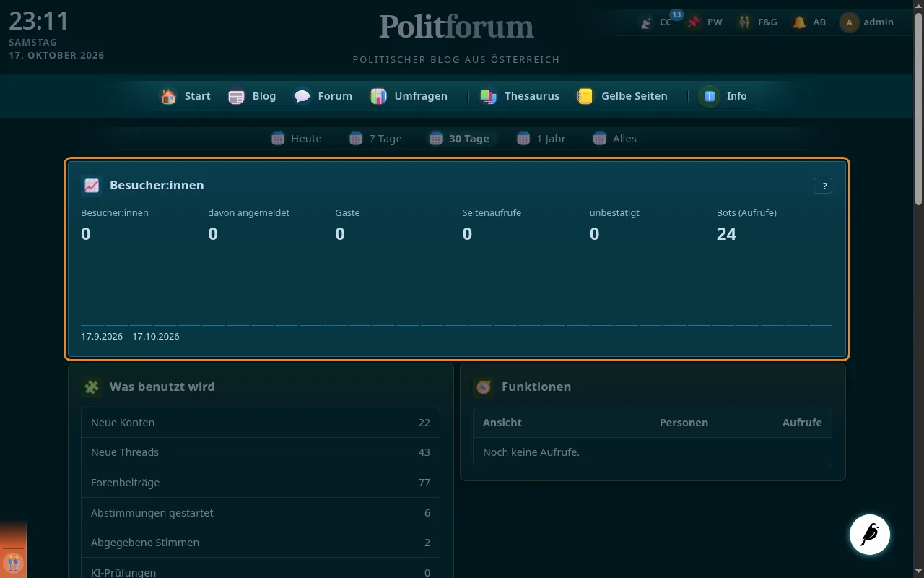
Task: Open the floating bird assistant button
Action: pyautogui.click(x=870, y=535)
